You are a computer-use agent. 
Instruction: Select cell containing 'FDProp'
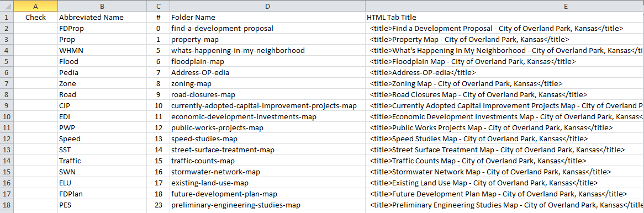(x=102, y=29)
